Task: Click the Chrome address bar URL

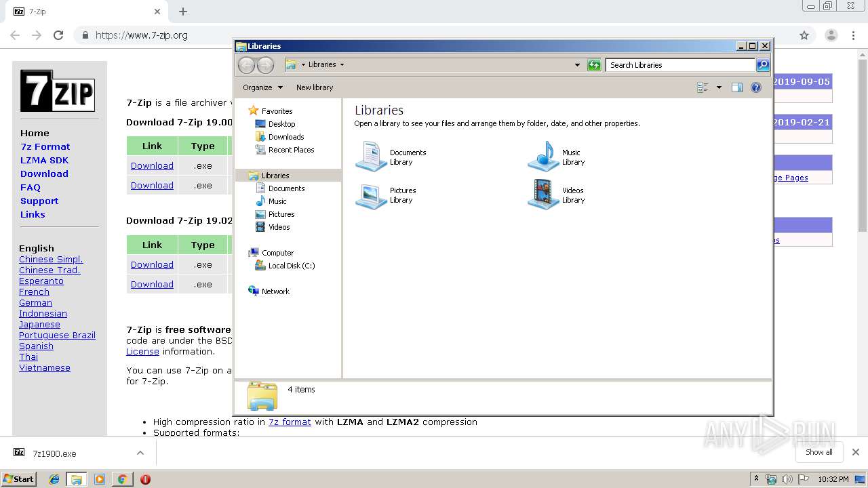Action: pos(142,35)
